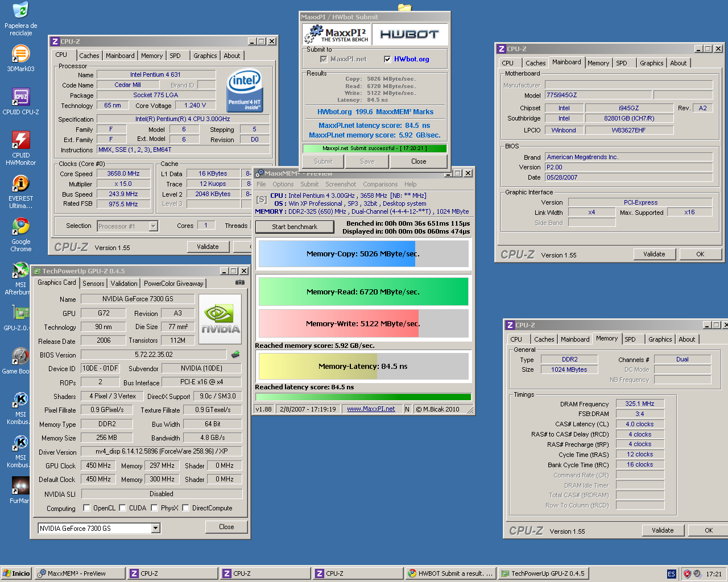Switch to HWBOT Submit a result taskbar button
The width and height of the screenshot is (728, 582).
pos(451,573)
